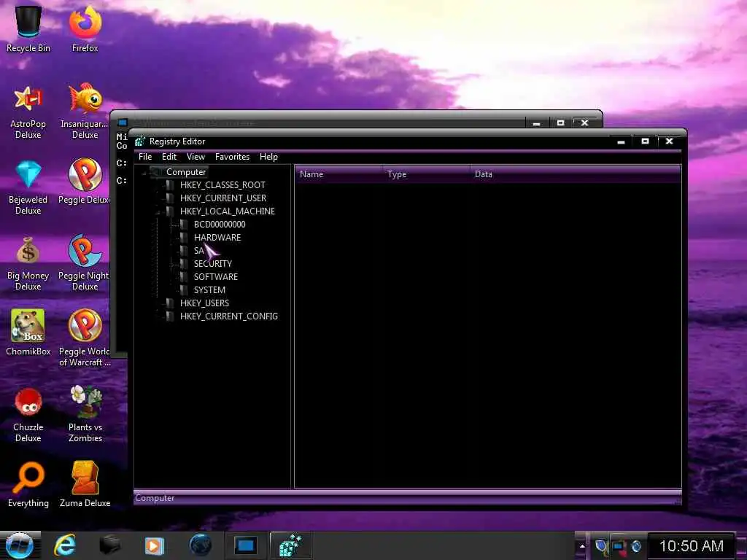Launch Internet Explorer from the taskbar

click(64, 545)
